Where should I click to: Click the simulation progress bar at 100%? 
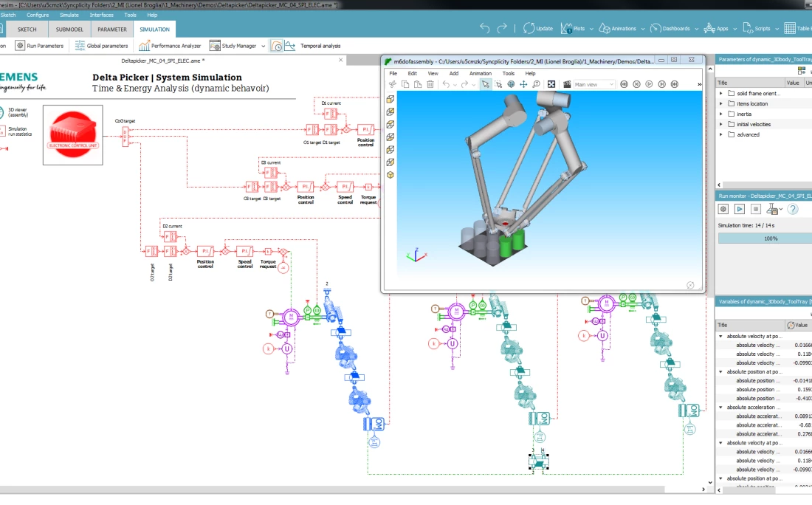[764, 238]
